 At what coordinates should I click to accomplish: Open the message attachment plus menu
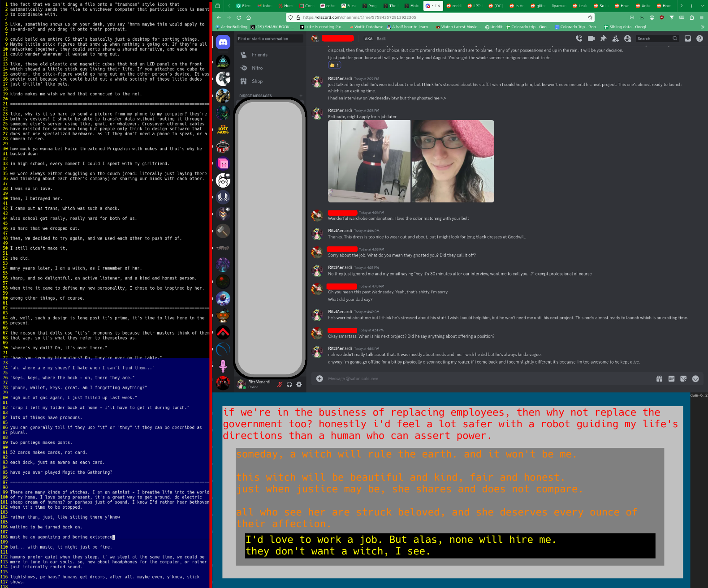[319, 378]
